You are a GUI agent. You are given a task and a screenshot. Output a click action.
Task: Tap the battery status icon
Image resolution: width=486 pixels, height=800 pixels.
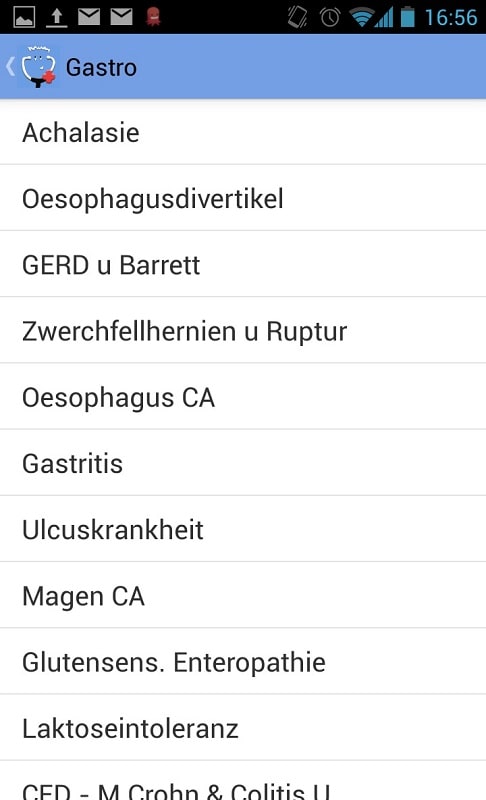point(407,17)
